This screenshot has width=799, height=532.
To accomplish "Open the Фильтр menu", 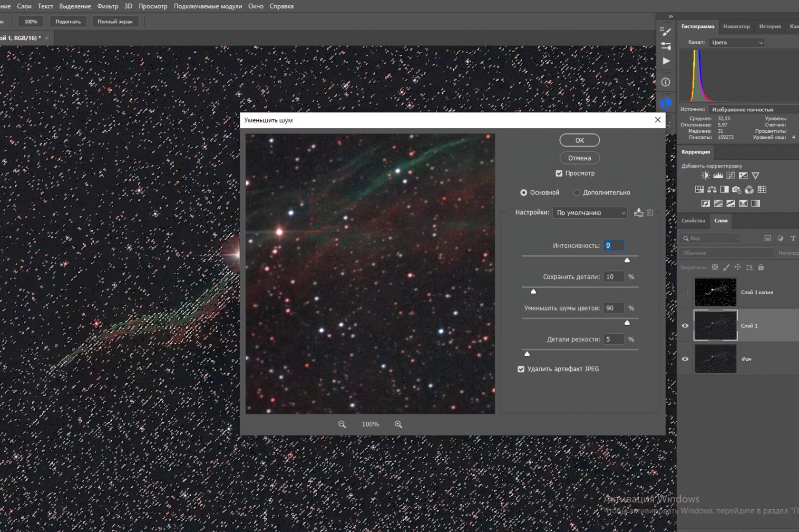I will tap(107, 6).
